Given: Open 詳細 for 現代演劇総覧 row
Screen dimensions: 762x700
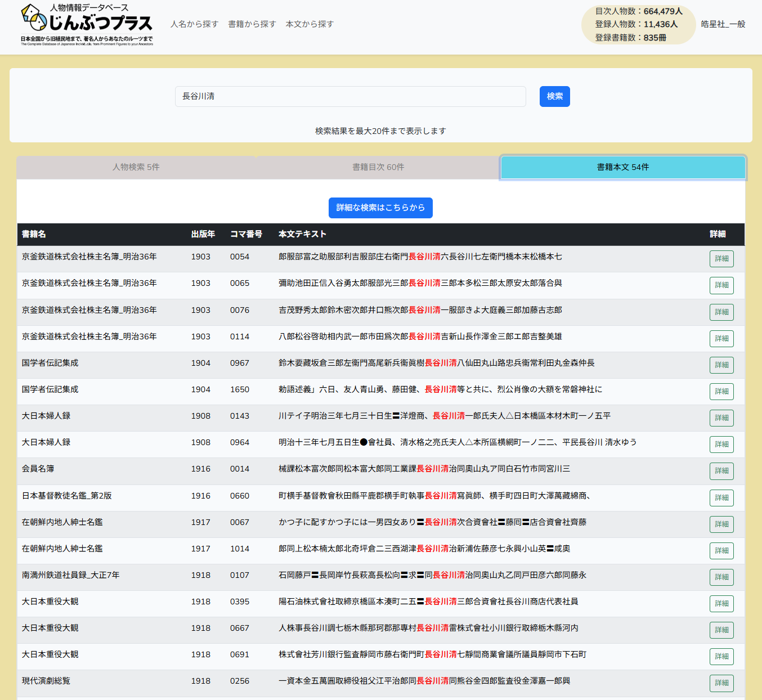Looking at the screenshot, I should [721, 683].
